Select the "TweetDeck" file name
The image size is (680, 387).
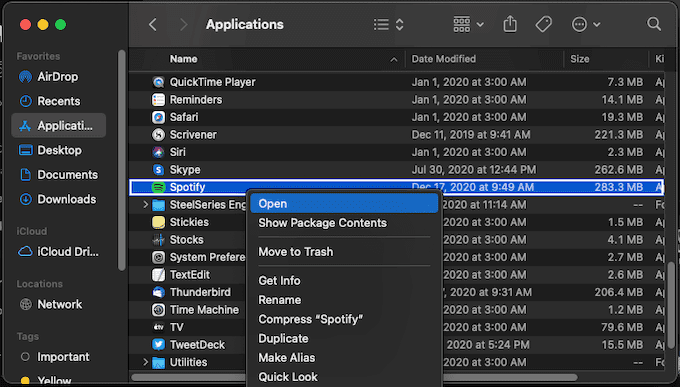(x=197, y=344)
